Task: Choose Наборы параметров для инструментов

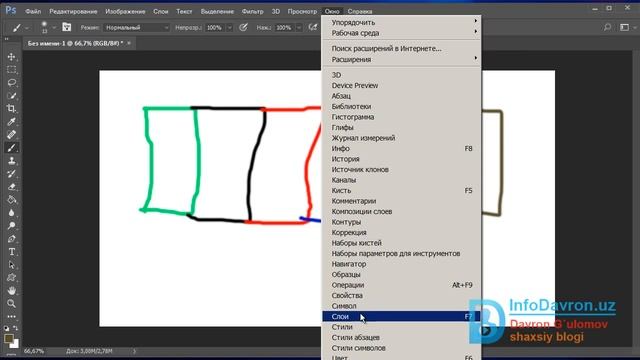Action: coord(402,253)
